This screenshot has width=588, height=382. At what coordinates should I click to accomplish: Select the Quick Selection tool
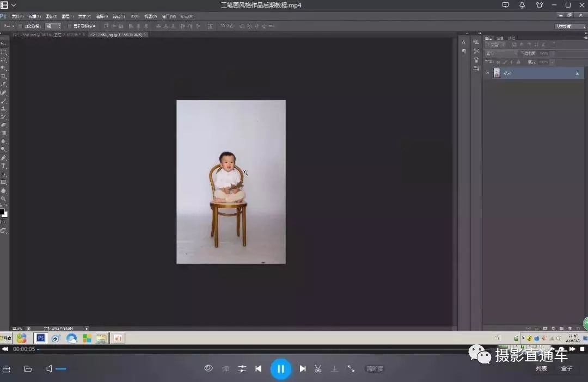click(4, 68)
